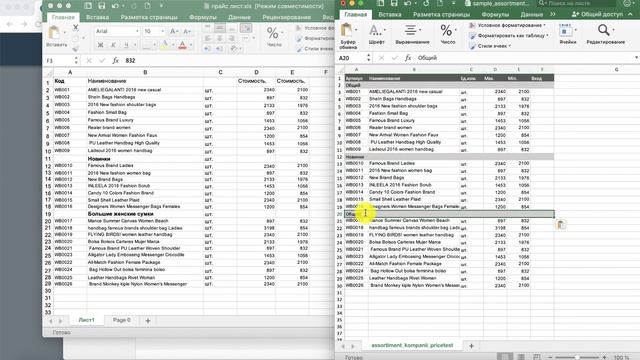Click Redo arrow in left Excel window title bar
The width and height of the screenshot is (640, 360).
tap(133, 6)
